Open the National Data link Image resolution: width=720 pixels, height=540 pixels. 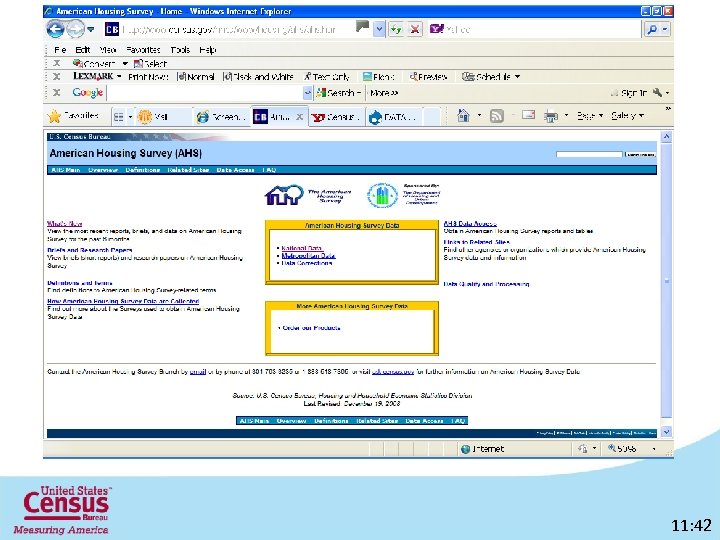301,248
